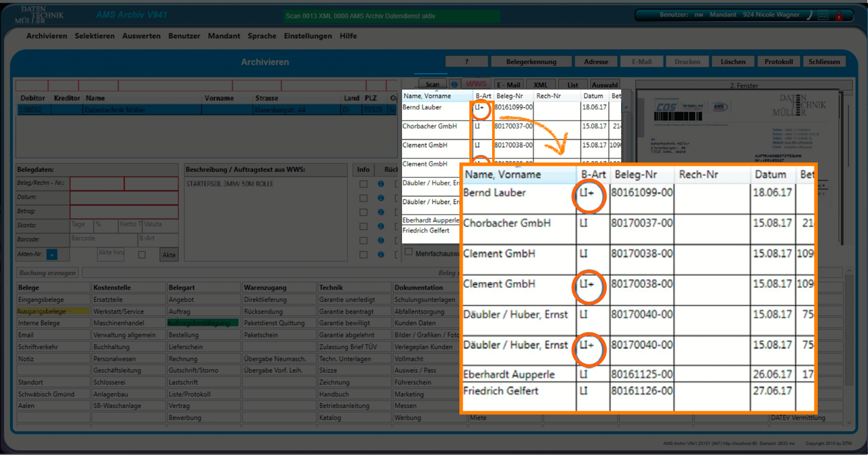Viewport: 868px width, 456px height.
Task: Click the first blue dot in Info column
Action: [x=380, y=184]
